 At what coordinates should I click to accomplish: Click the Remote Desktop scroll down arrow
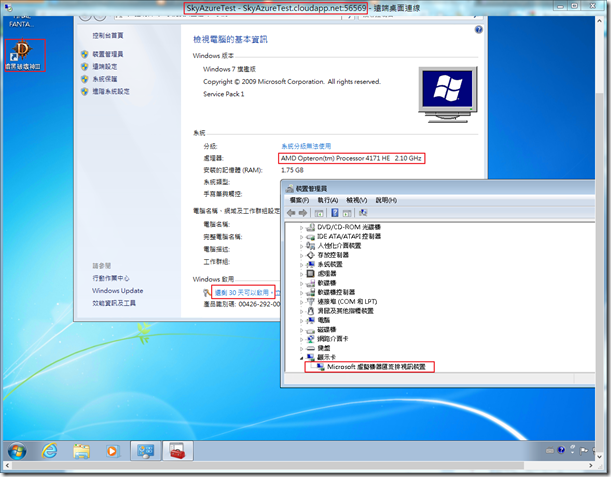point(599,456)
